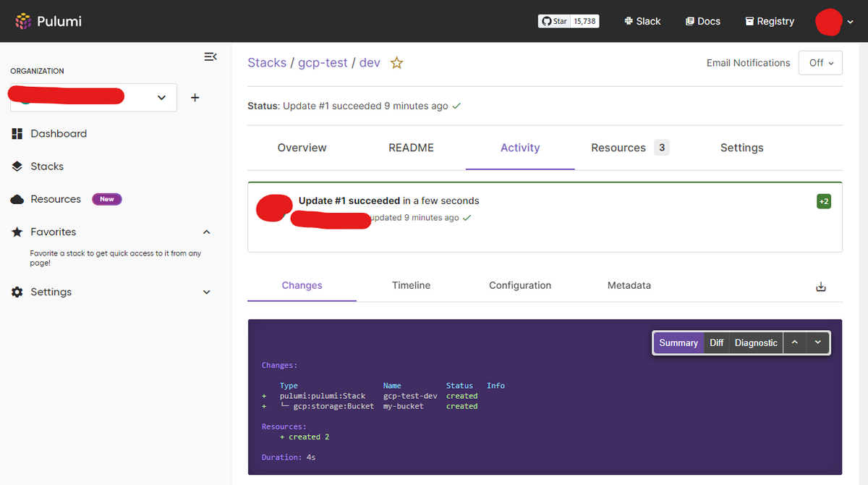Click the Resources count badge 3
Viewport: 868px width, 485px height.
(661, 148)
